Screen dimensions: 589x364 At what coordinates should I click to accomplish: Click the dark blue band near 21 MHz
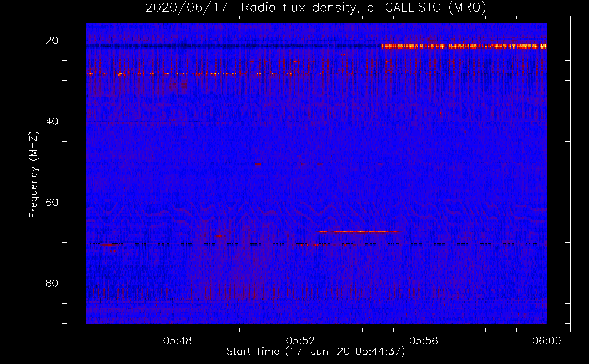click(233, 46)
